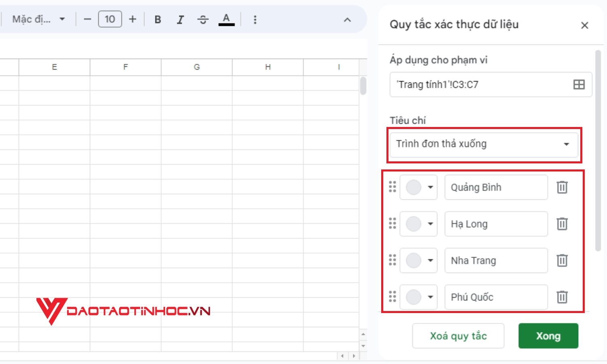Viewport: 607px width, 364px height.
Task: Toggle bold formatting in the toolbar
Action: click(158, 19)
